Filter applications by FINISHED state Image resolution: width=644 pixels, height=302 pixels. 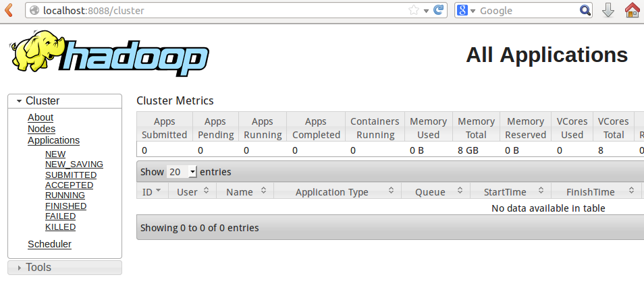[x=66, y=206]
